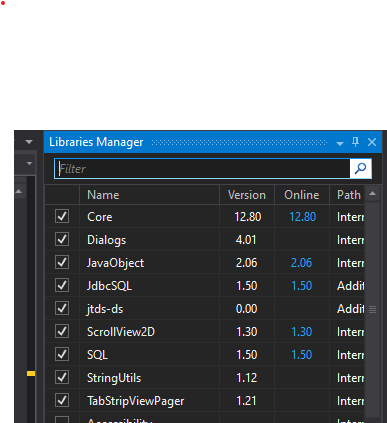The width and height of the screenshot is (387, 423).
Task: Close the Libraries Manager panel
Action: (372, 142)
